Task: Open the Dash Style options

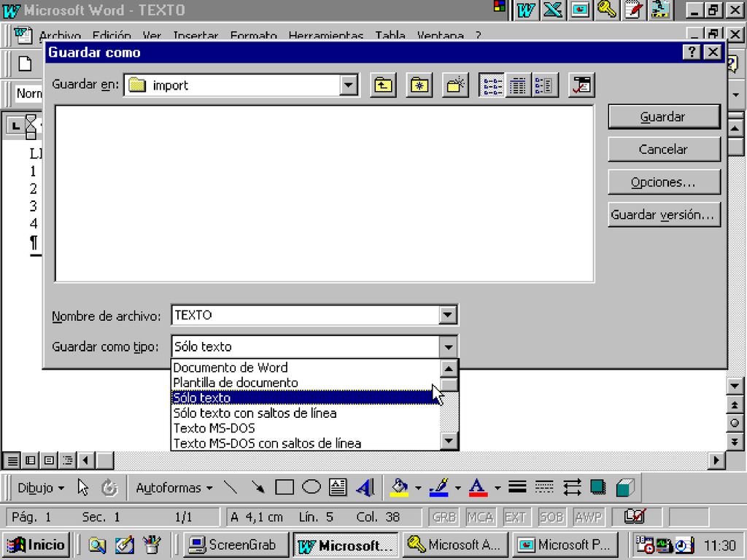Action: click(544, 488)
